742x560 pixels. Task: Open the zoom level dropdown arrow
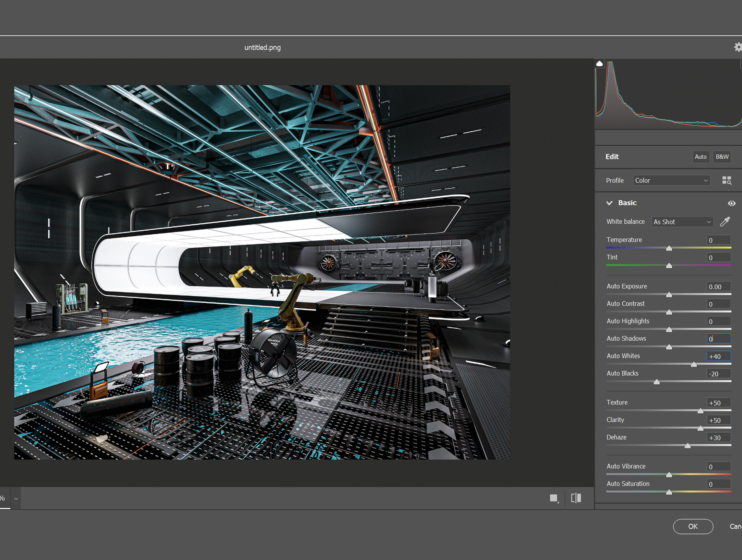click(x=16, y=499)
